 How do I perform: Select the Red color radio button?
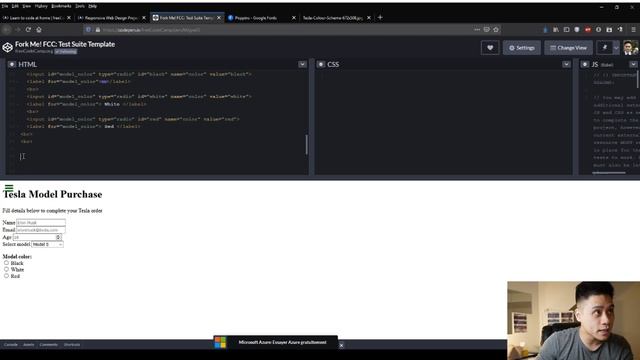coord(6,276)
